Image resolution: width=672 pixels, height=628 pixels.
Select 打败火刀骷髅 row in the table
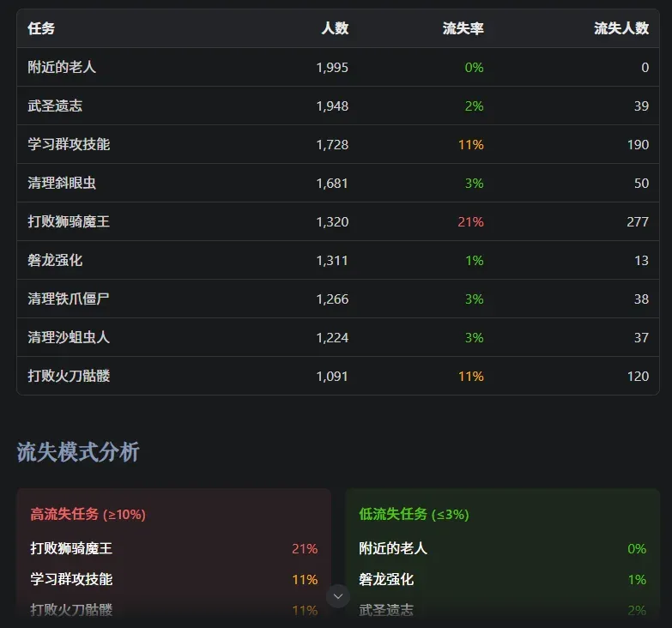pyautogui.click(x=337, y=376)
